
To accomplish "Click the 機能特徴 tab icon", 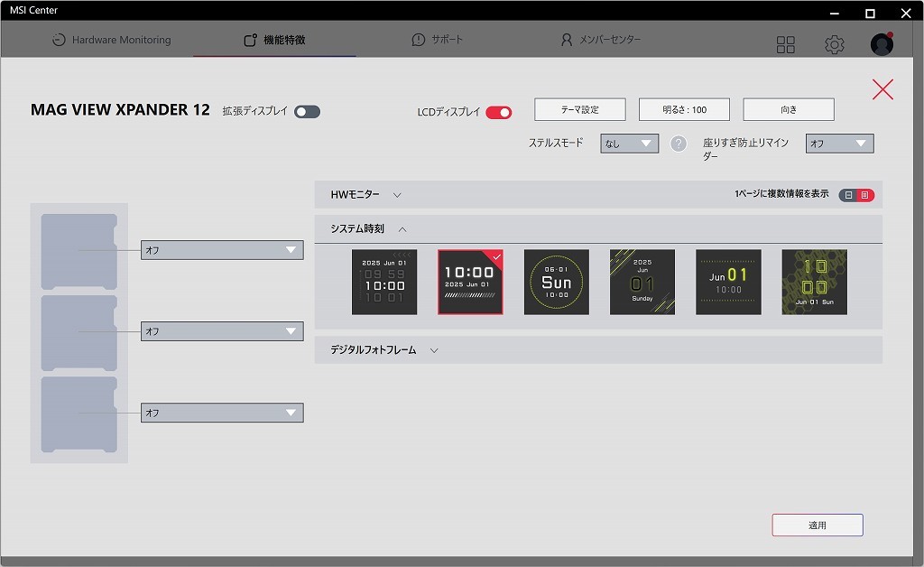I will (250, 40).
